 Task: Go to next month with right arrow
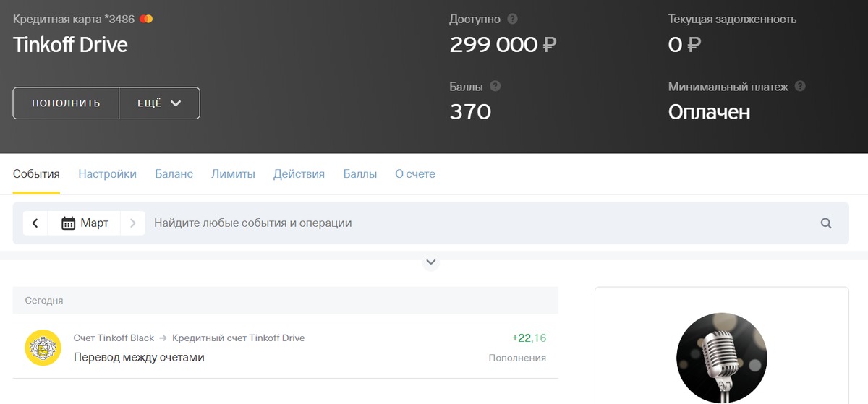[132, 223]
